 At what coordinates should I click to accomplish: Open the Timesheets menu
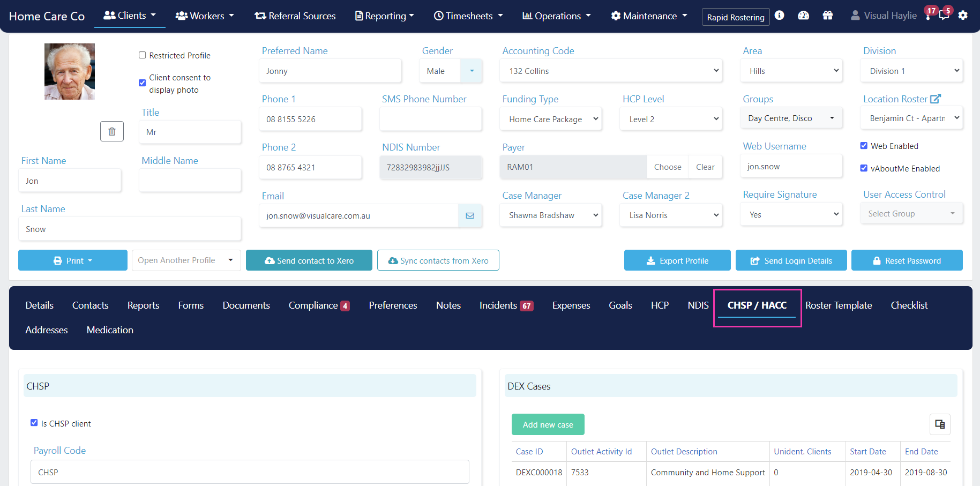468,16
